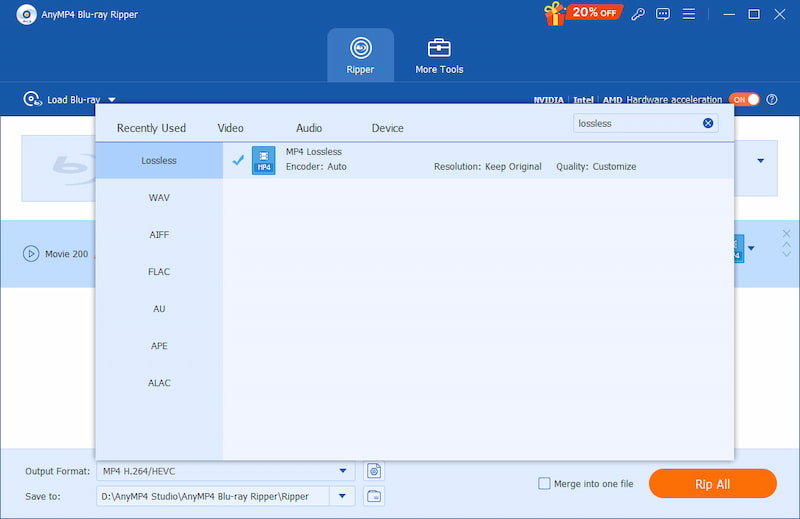Image resolution: width=800 pixels, height=519 pixels.
Task: Select the MP4 Lossless profile name
Action: click(313, 152)
